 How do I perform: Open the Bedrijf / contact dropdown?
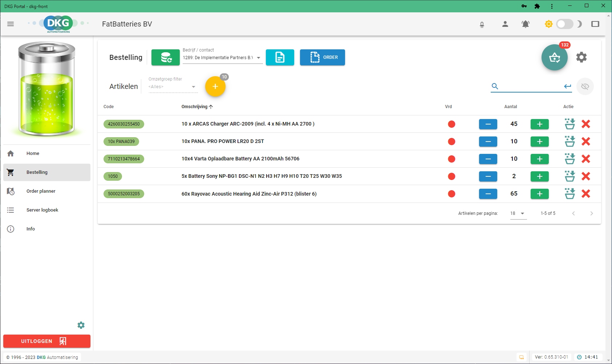[223, 58]
